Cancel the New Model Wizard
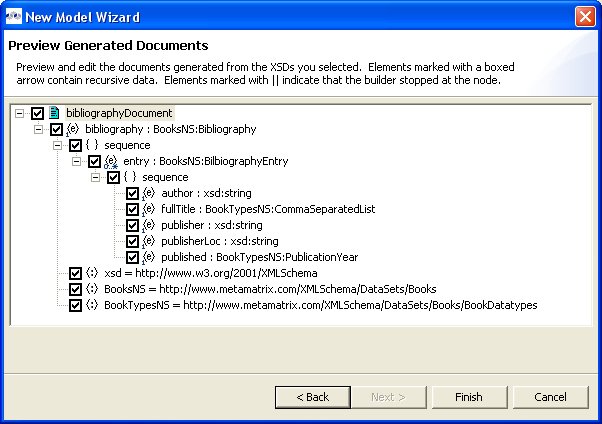 (x=550, y=397)
